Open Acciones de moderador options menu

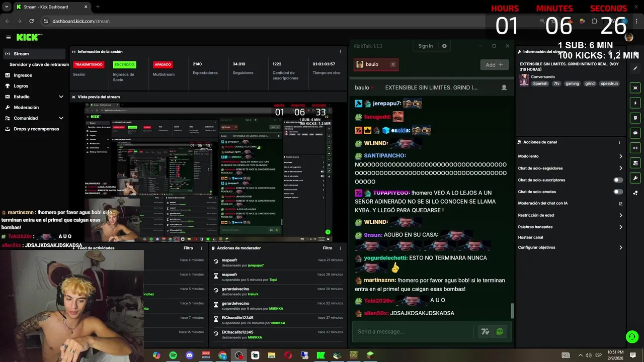click(x=341, y=248)
